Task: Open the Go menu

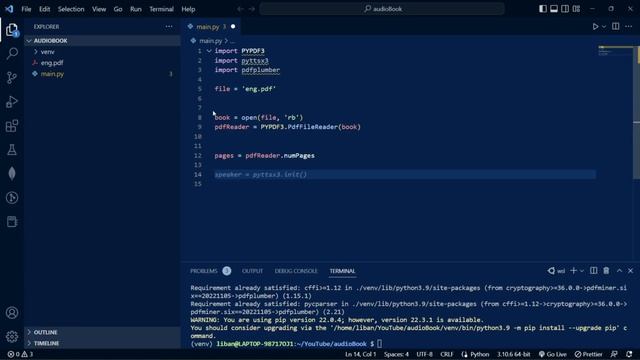Action: click(x=118, y=9)
